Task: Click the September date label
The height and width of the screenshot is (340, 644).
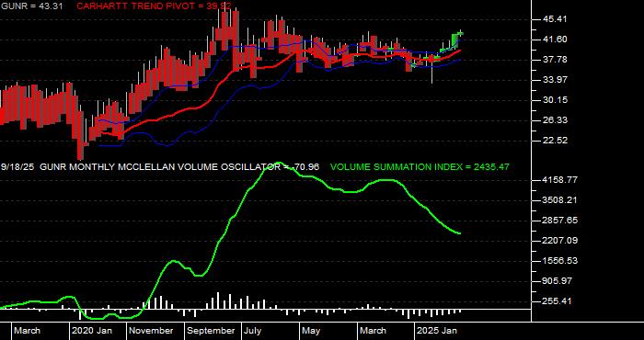Action: 211,331
